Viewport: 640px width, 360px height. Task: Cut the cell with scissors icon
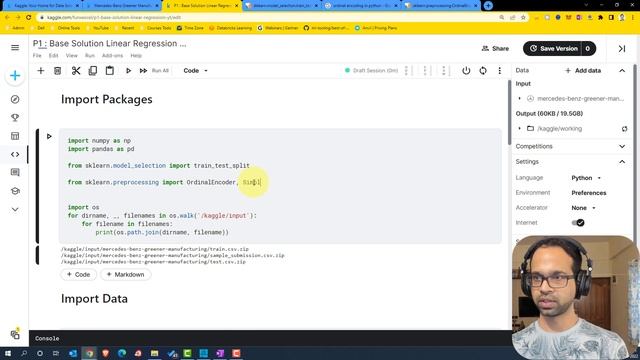point(76,71)
